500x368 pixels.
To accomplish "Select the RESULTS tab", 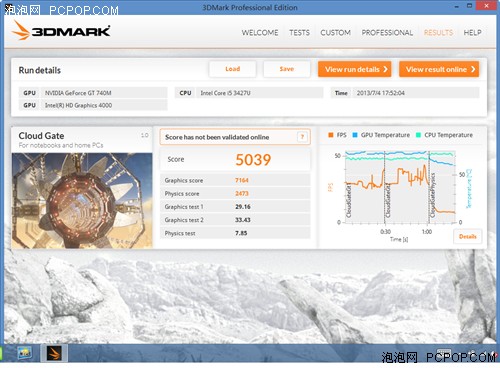I will click(x=438, y=33).
